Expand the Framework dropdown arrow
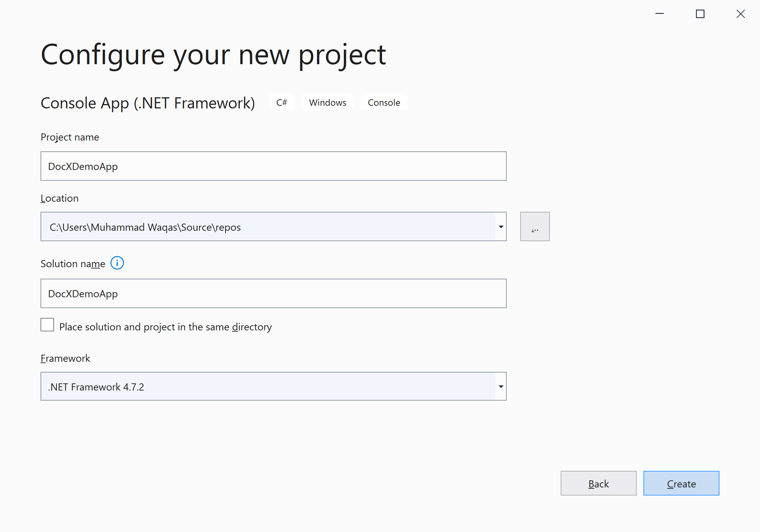This screenshot has width=760, height=532. tap(501, 386)
